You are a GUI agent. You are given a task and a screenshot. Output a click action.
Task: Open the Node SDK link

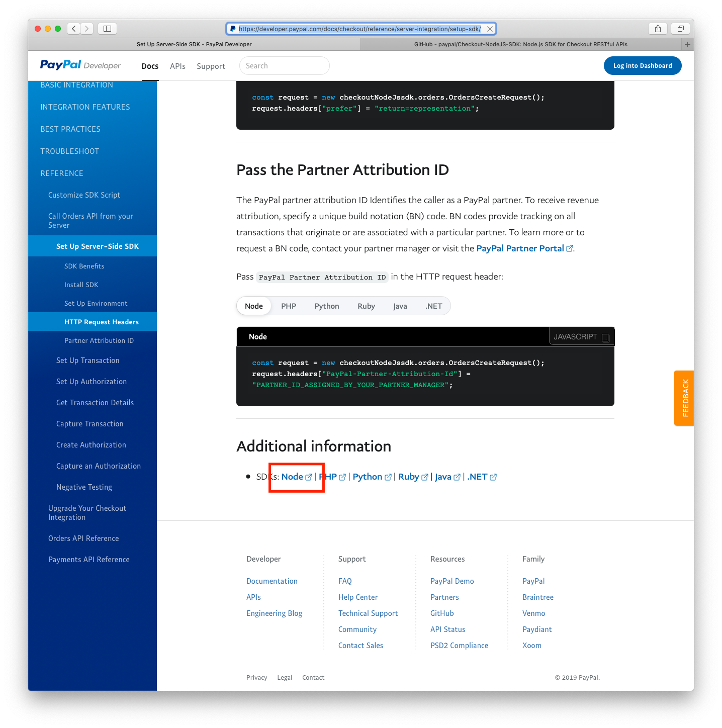tap(292, 477)
